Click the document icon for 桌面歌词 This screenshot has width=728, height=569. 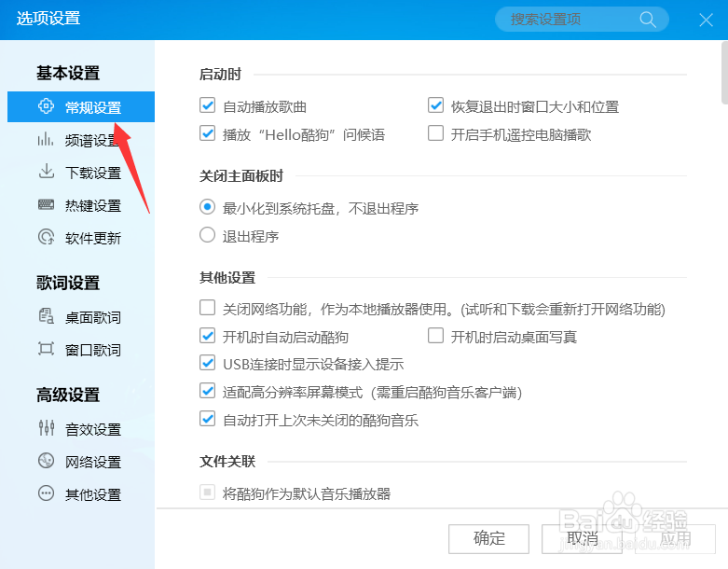[46, 316]
